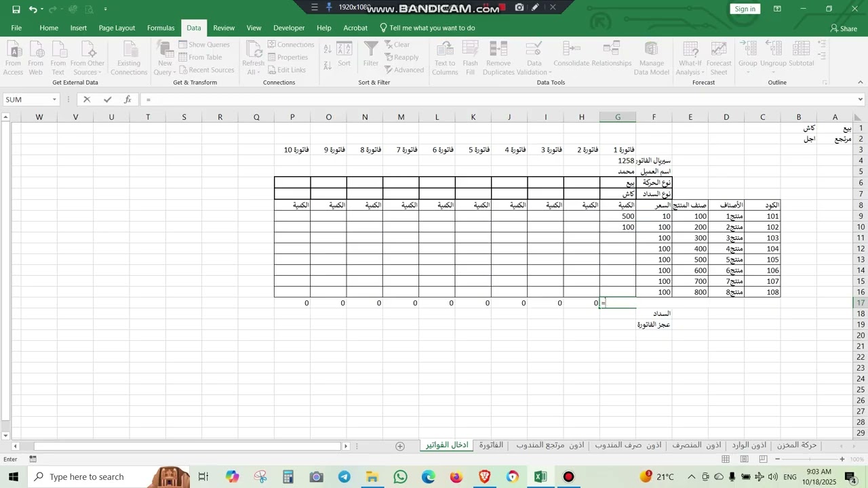Open Existing Connections

coord(129,59)
